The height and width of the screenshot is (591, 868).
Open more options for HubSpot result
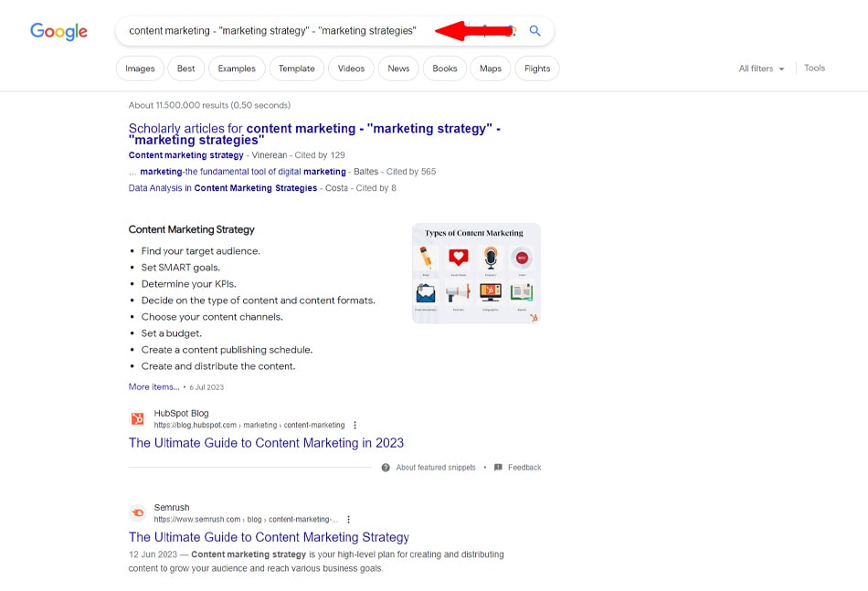click(x=355, y=425)
